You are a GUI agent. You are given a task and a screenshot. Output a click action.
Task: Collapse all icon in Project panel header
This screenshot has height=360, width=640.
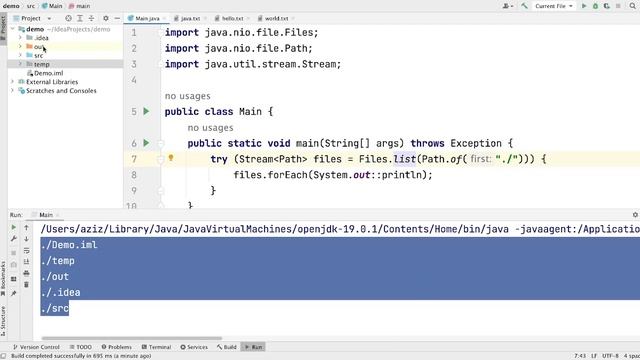coord(91,18)
